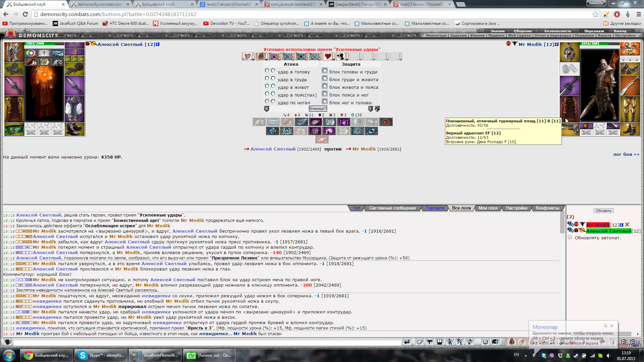The height and width of the screenshot is (362, 644).
Task: Activate the purple glowing fist skill icon
Action: click(329, 131)
